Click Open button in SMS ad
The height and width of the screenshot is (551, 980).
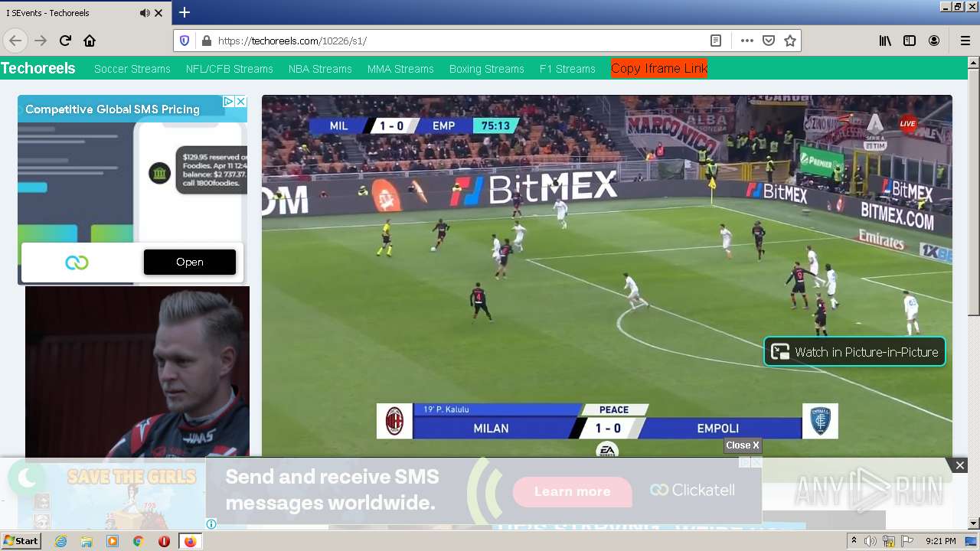point(190,262)
